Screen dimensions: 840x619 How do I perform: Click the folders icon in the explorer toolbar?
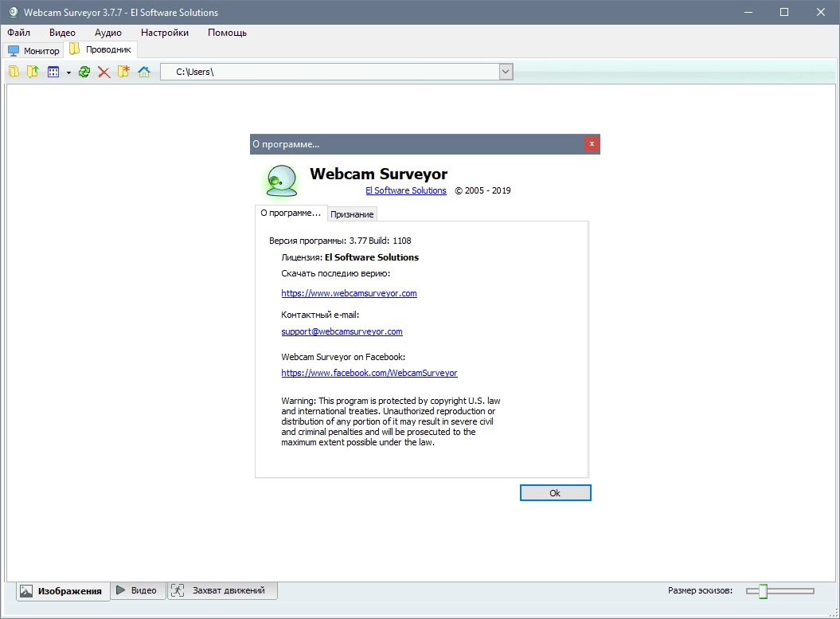click(x=14, y=72)
